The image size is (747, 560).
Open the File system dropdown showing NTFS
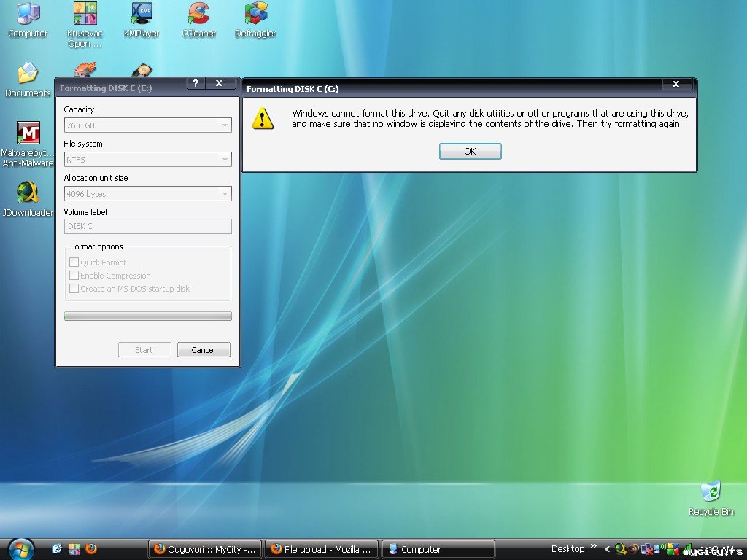[x=147, y=160]
